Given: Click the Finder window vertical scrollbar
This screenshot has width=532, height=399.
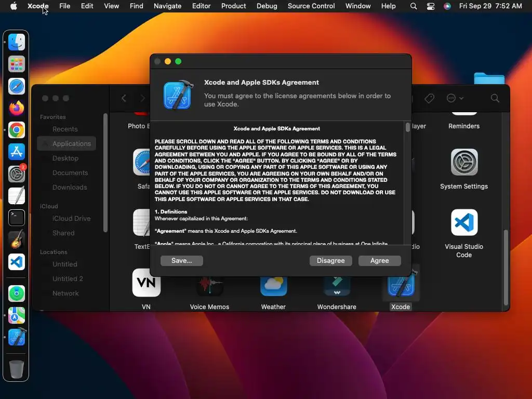Looking at the screenshot, I should (506, 268).
